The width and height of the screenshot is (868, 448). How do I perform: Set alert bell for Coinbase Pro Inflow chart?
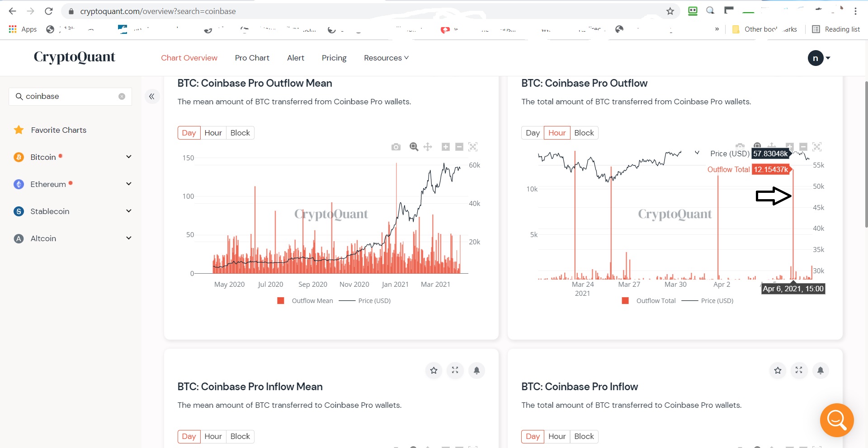[820, 370]
